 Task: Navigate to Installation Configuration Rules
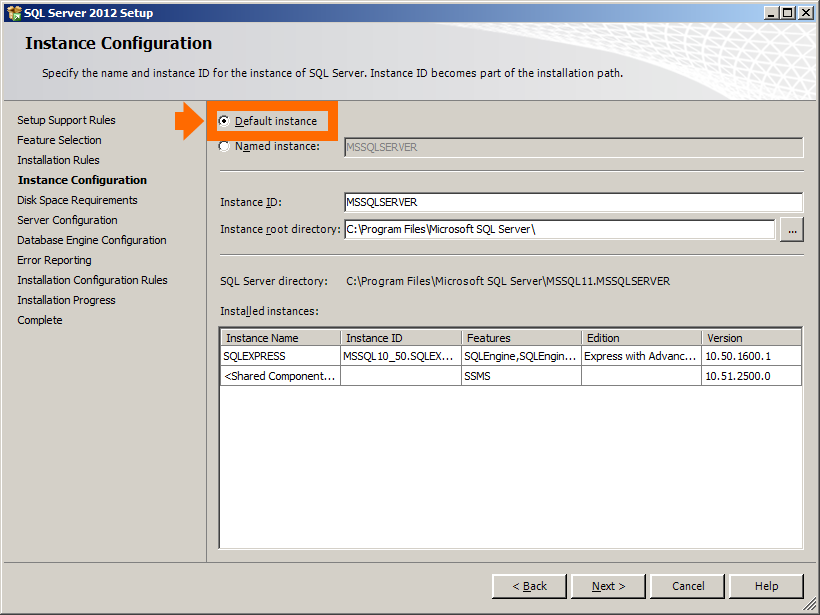tap(92, 280)
